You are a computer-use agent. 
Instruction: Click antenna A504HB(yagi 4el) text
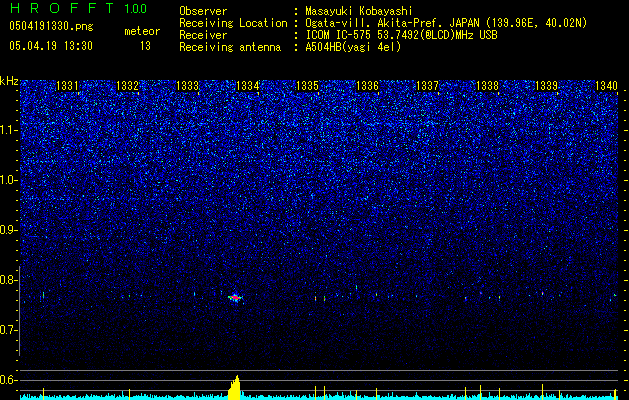(353, 47)
